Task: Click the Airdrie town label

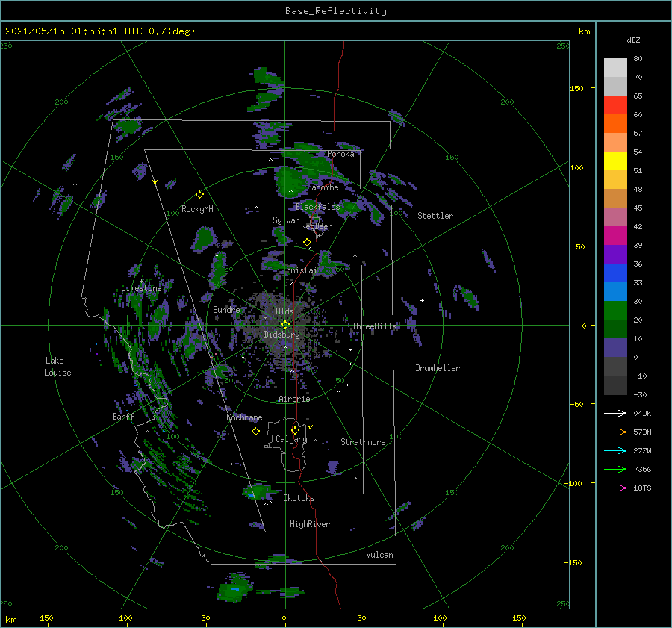Action: [x=294, y=399]
